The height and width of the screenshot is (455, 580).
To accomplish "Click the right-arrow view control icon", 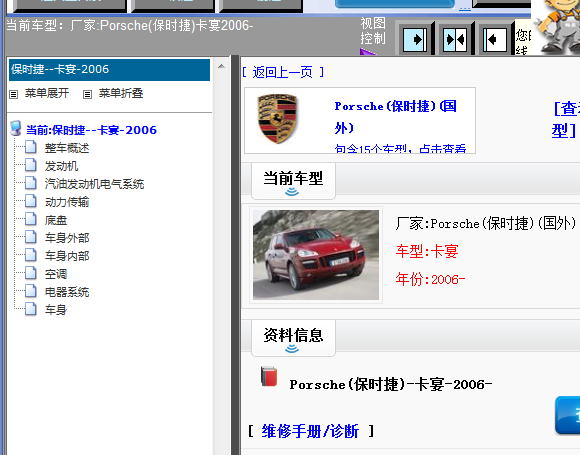I will coord(415,39).
